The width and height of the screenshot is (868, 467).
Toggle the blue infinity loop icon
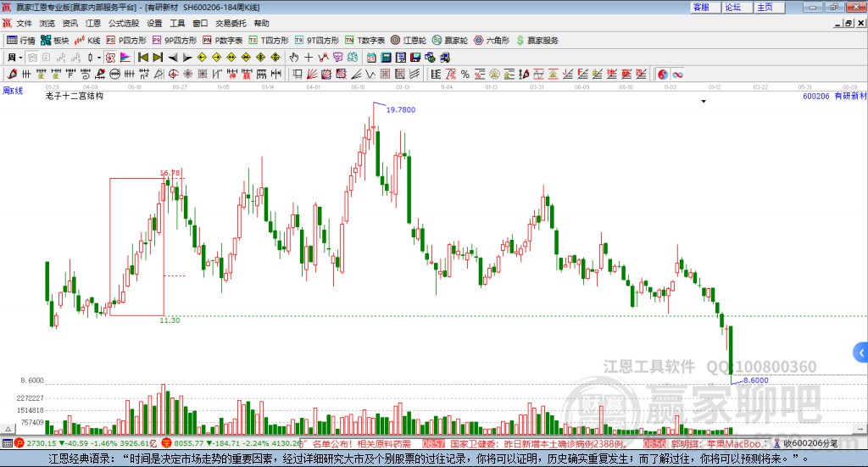pyautogui.click(x=677, y=74)
